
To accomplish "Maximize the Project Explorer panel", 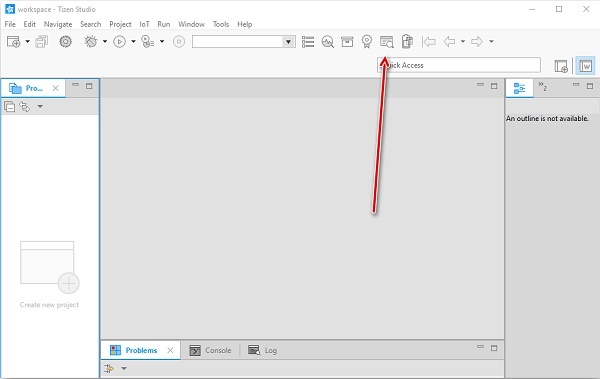I will tap(89, 86).
